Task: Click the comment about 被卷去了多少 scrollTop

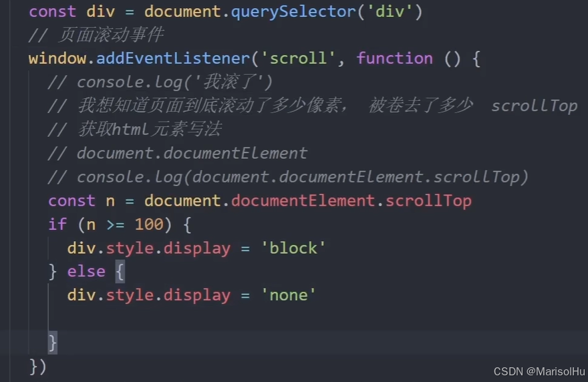Action: point(313,106)
